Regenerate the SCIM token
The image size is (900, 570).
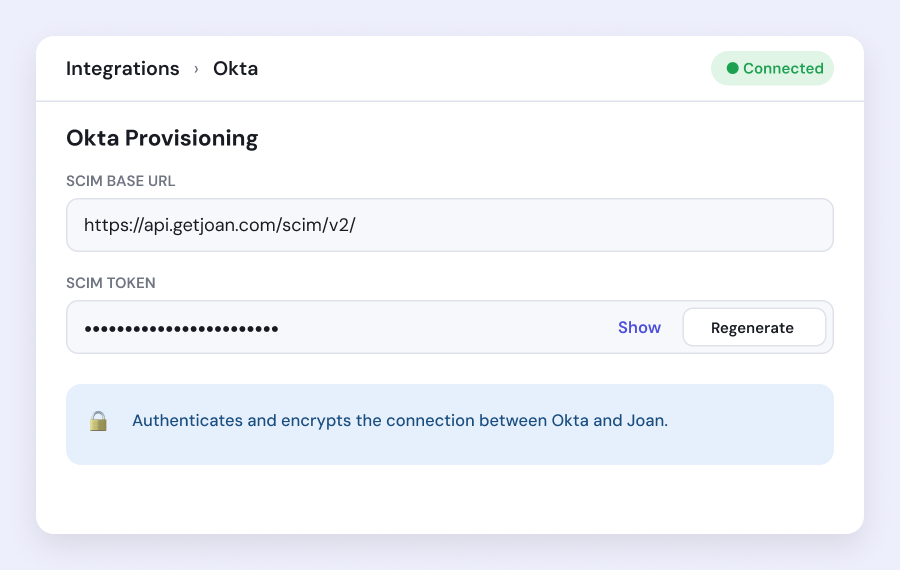pos(754,327)
